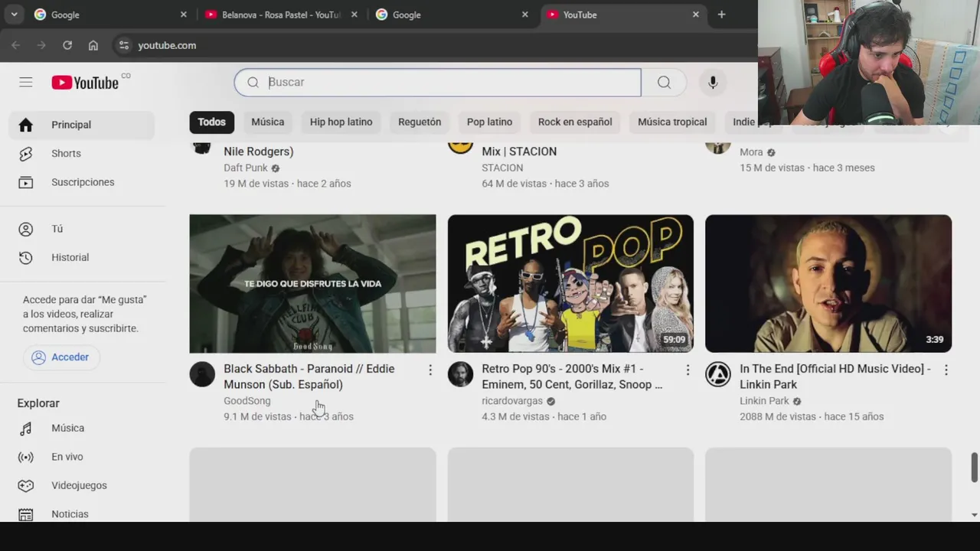Open the Daft Punk channel link
Screen dimensions: 980x551
(246, 168)
